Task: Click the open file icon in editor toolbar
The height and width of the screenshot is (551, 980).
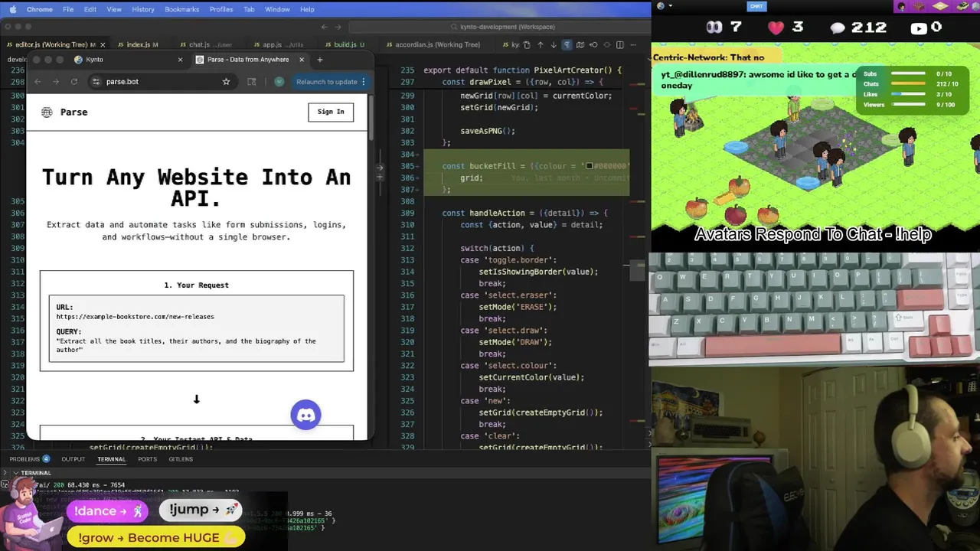Action: [527, 44]
